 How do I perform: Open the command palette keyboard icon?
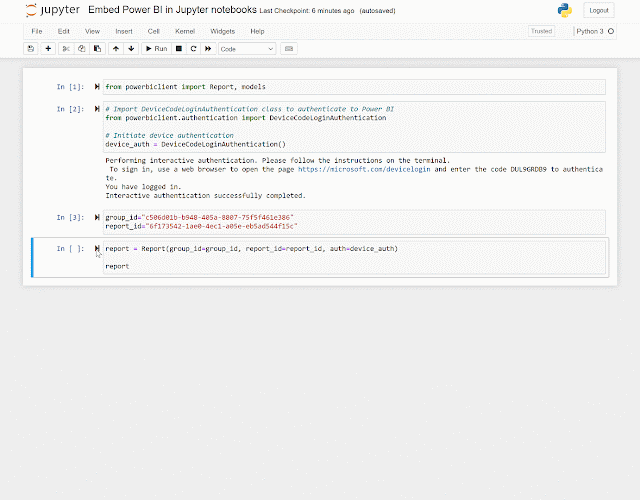coord(289,49)
